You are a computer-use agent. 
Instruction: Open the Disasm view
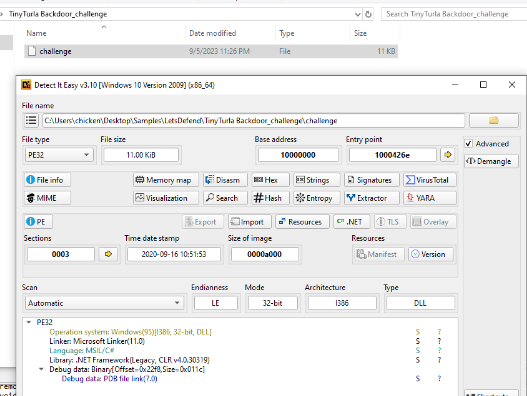(225, 180)
